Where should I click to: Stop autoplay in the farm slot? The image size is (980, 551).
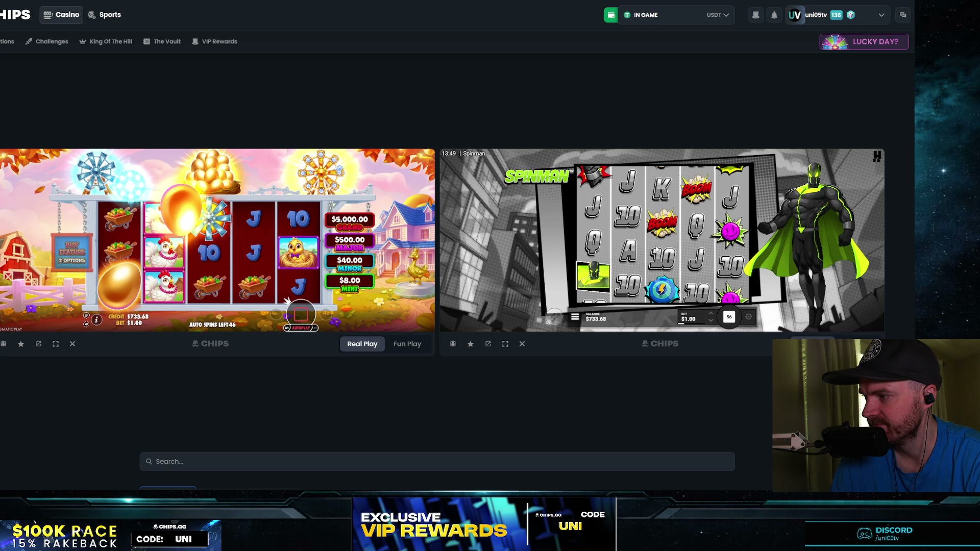coord(301,314)
